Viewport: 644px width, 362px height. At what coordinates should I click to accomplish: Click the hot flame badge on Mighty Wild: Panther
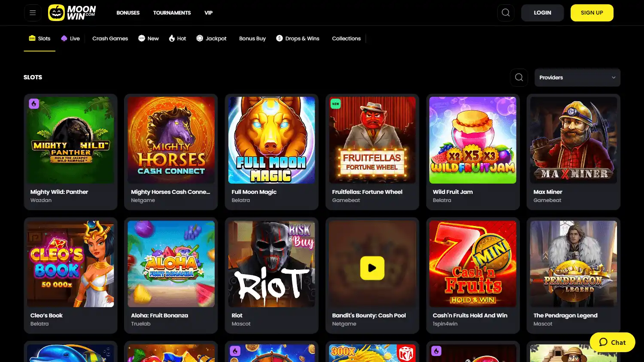click(34, 103)
